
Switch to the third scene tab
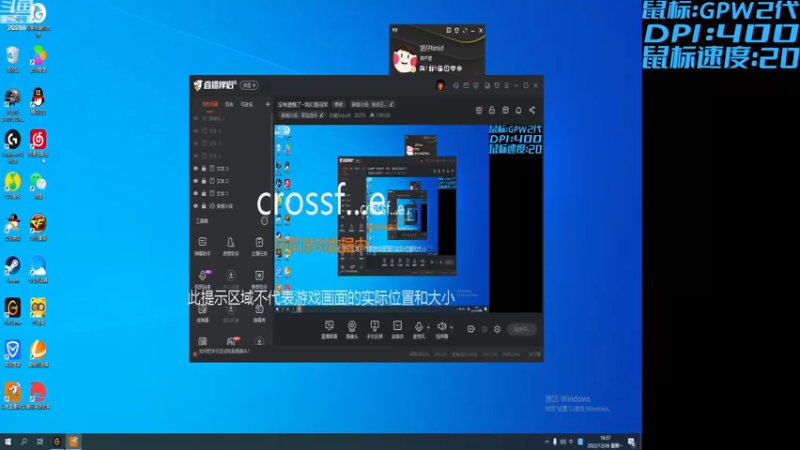pos(247,104)
